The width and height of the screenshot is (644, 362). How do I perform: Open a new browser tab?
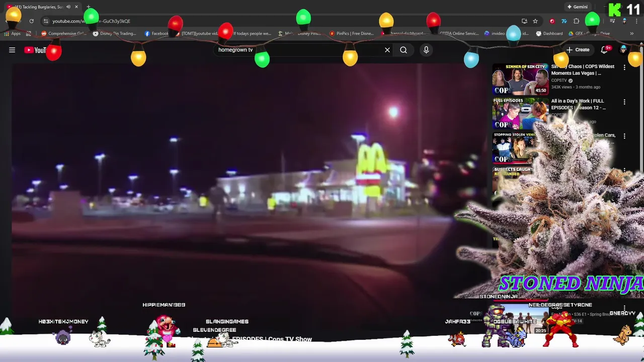(89, 7)
